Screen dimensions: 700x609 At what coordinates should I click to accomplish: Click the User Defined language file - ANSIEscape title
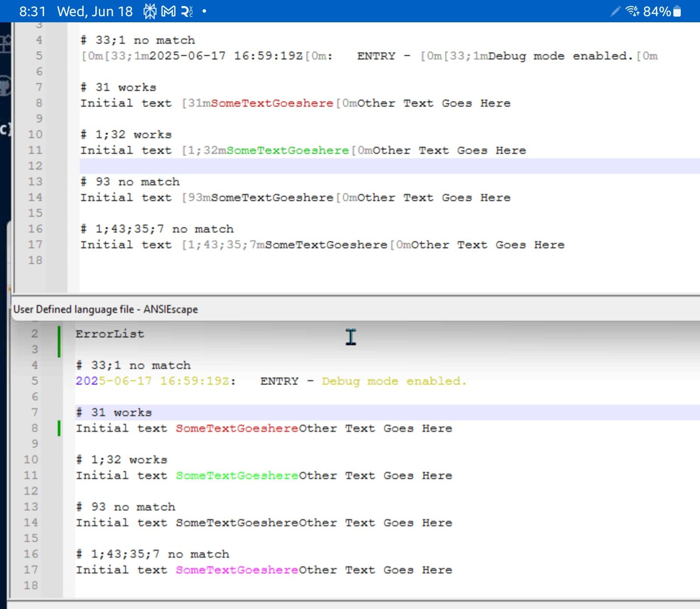point(105,310)
